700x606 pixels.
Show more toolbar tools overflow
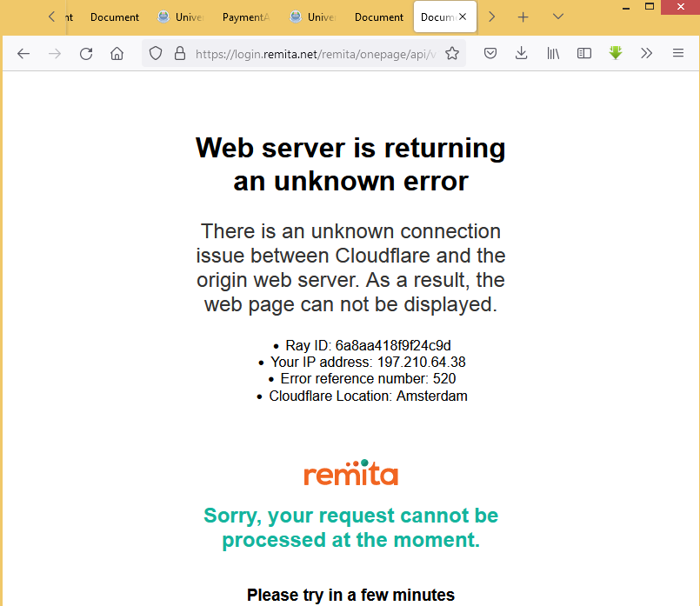click(x=646, y=54)
